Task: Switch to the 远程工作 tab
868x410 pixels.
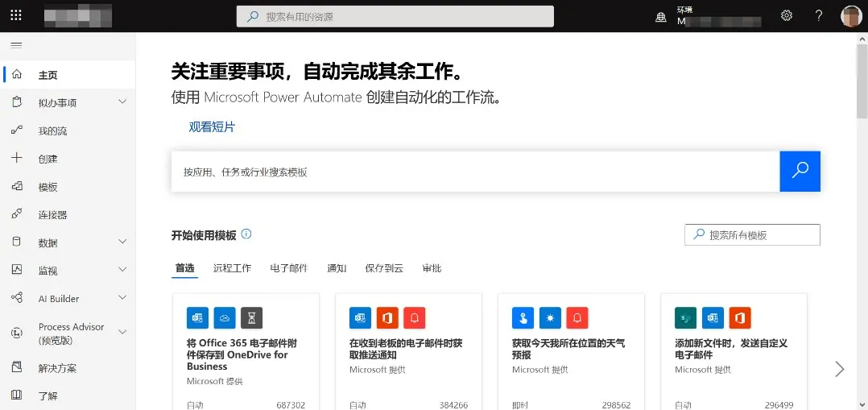Action: click(233, 268)
